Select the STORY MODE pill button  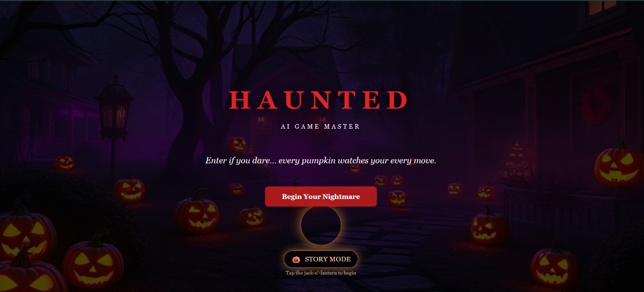321,259
